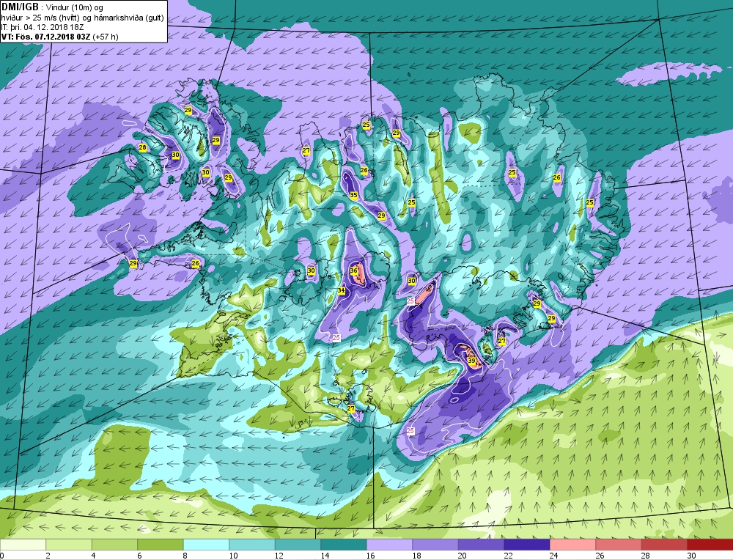Click the legend tick label 0

[x=2, y=556]
